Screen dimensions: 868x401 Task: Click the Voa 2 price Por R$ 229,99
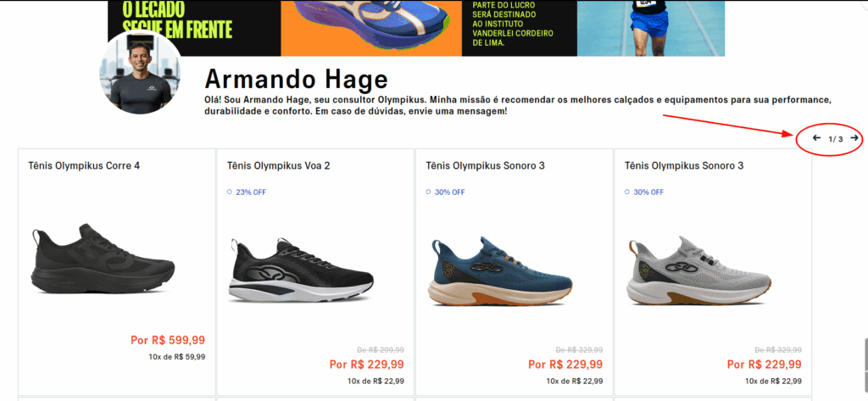[x=366, y=365]
